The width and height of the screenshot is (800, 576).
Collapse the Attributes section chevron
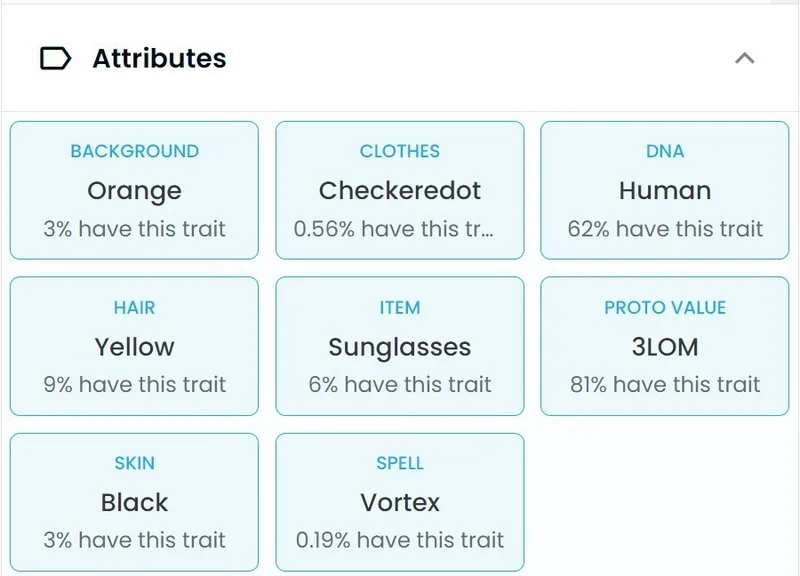(x=744, y=58)
